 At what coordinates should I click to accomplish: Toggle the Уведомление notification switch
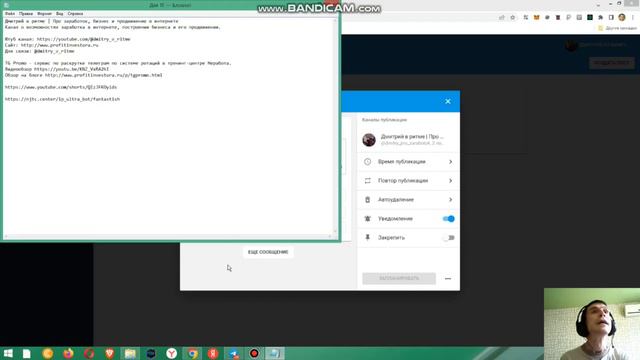pos(449,219)
